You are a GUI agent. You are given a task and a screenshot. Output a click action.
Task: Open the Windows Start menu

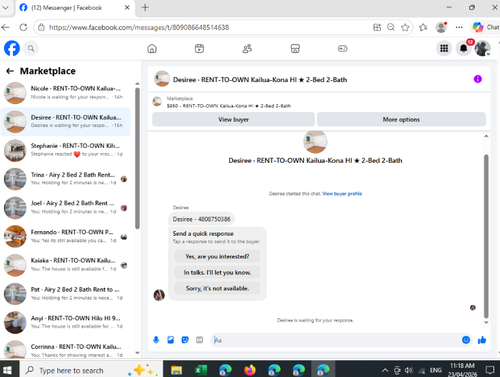pyautogui.click(x=8, y=370)
